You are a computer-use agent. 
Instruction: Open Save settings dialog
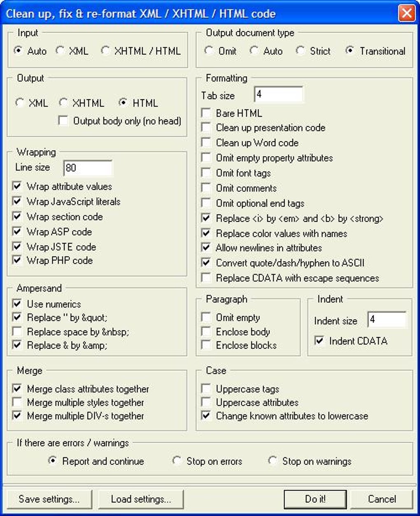pyautogui.click(x=49, y=499)
